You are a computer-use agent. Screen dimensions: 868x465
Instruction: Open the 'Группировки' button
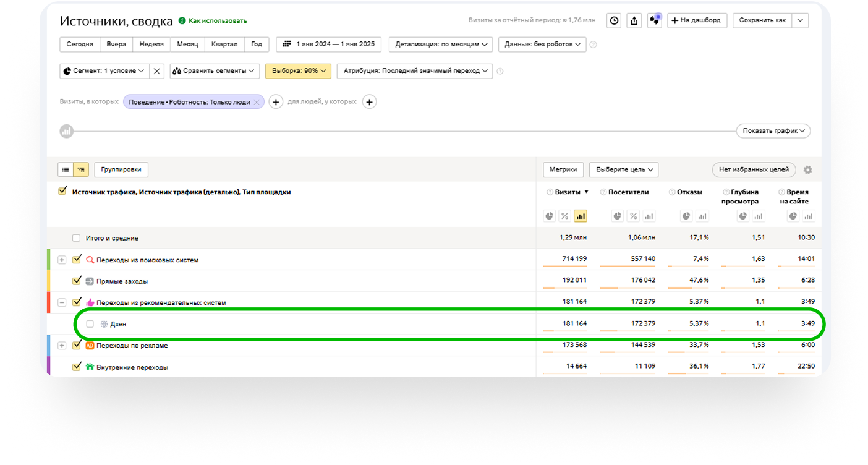tap(121, 169)
